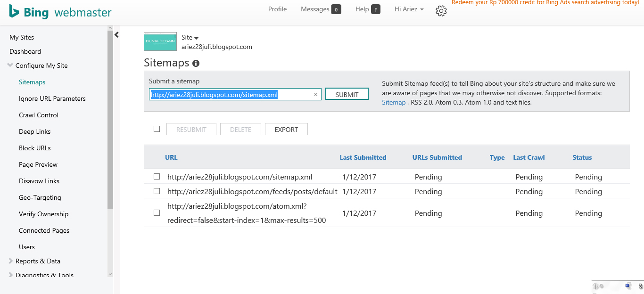Check the feeds/posts/default row checkbox
The width and height of the screenshot is (644, 294).
157,191
